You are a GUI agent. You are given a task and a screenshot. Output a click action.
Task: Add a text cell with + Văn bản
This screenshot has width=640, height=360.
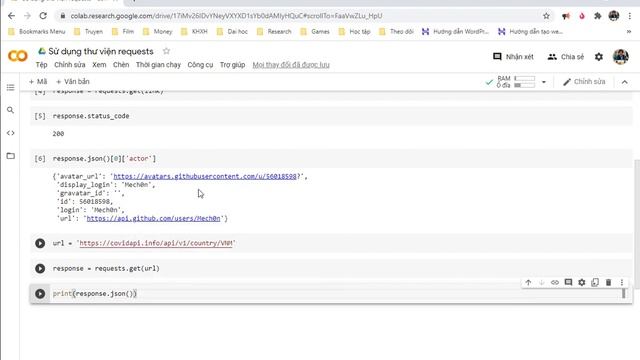point(72,82)
